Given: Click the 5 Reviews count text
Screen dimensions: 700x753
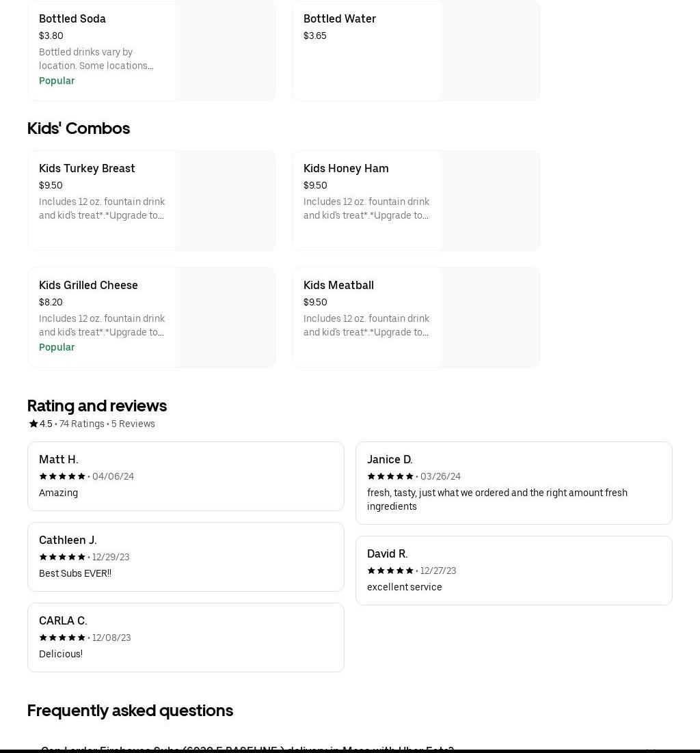Looking at the screenshot, I should [133, 424].
